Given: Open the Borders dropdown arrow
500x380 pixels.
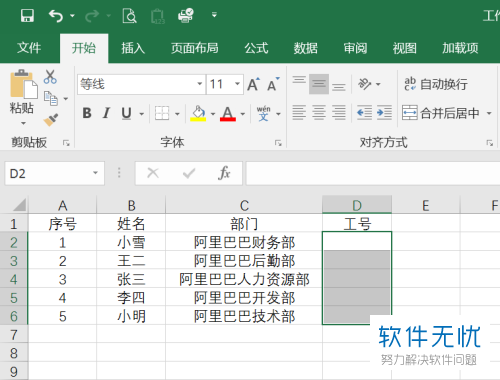Looking at the screenshot, I should click(x=177, y=114).
